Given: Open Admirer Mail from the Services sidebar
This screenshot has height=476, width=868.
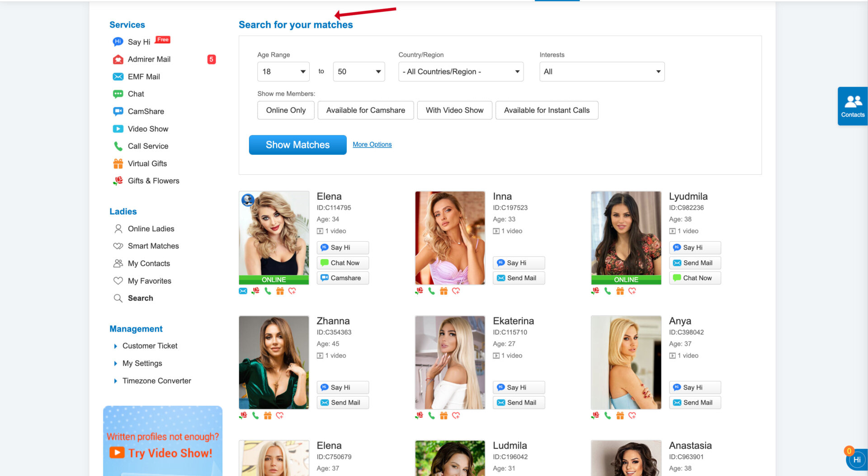Looking at the screenshot, I should [149, 59].
